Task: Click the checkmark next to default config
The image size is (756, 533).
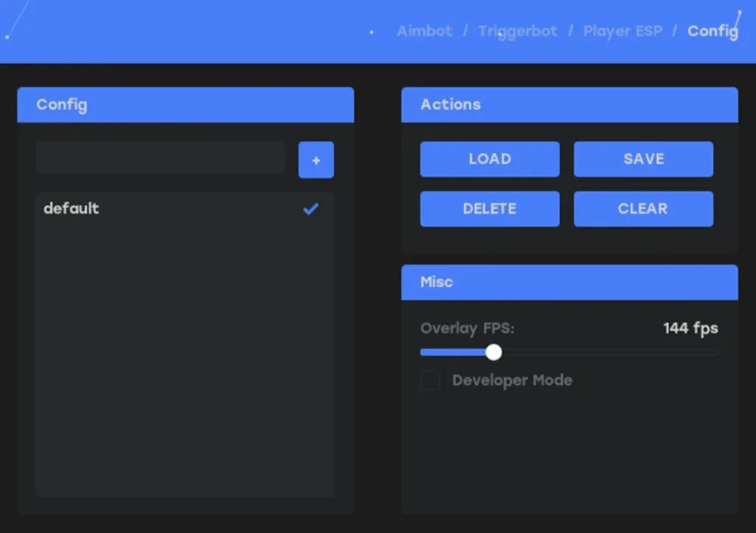Action: click(x=310, y=209)
